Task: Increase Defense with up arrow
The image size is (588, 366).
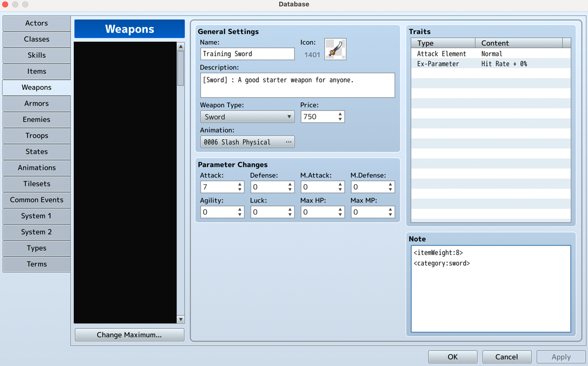Action: click(290, 184)
